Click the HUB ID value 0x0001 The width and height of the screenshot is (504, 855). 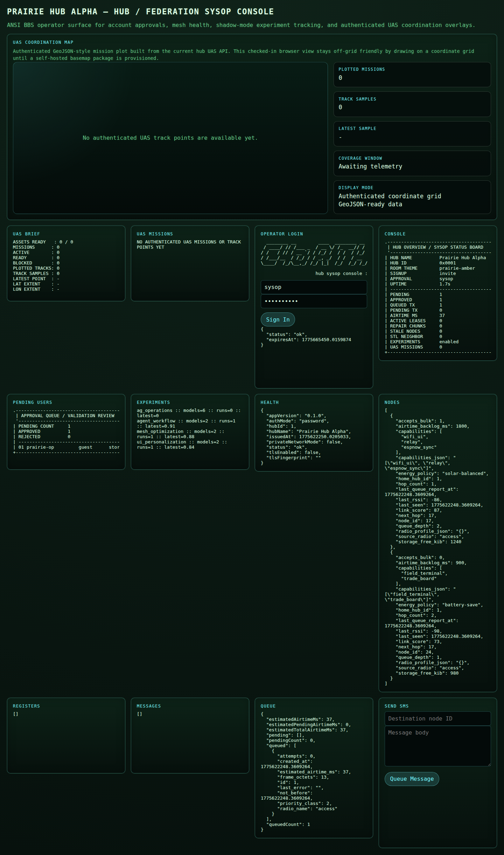(x=448, y=263)
